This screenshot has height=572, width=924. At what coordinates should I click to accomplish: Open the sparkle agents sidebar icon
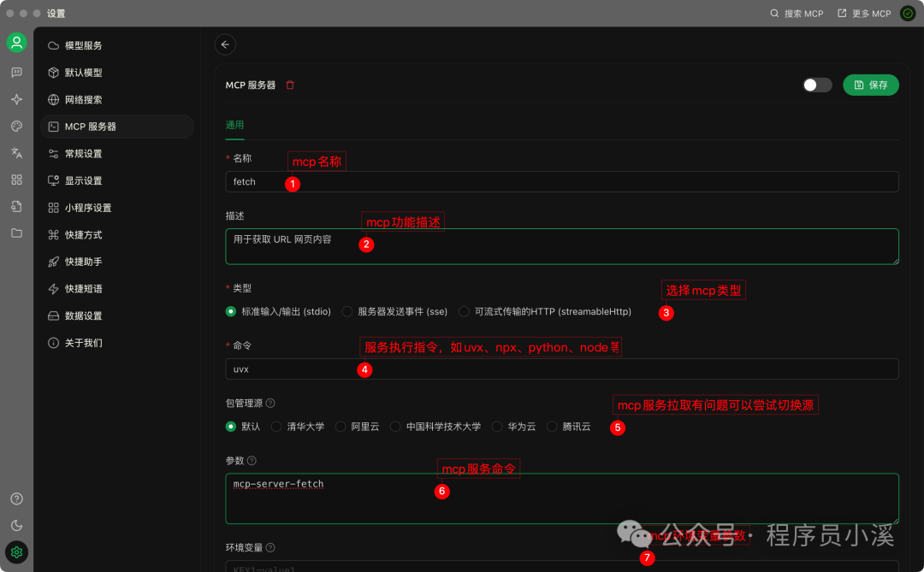[x=16, y=99]
